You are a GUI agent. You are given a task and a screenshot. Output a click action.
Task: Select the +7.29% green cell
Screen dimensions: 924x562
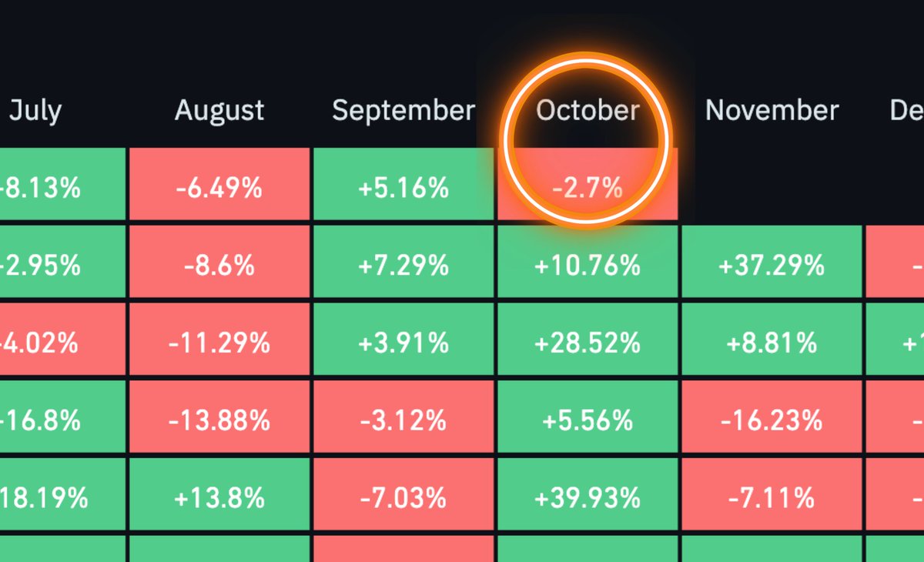click(403, 265)
